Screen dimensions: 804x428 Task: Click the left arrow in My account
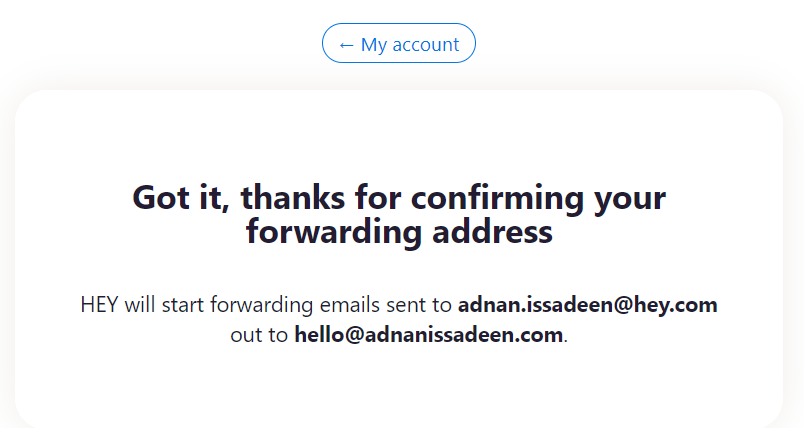[x=346, y=45]
